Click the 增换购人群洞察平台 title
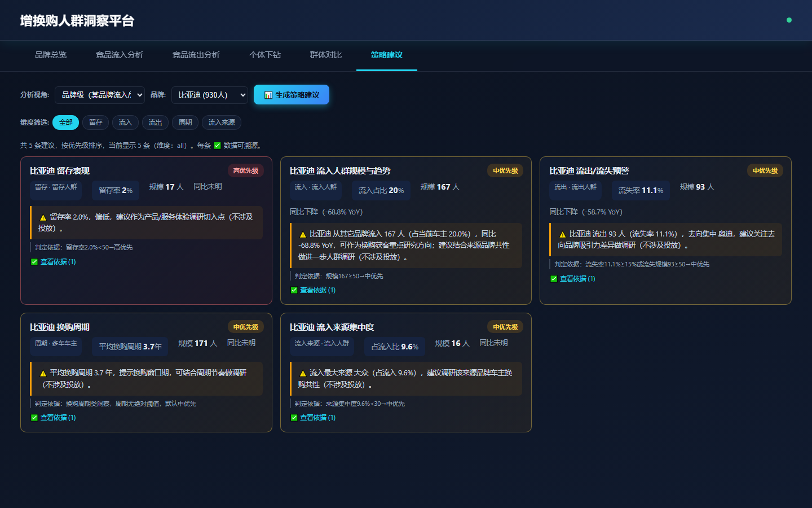 coord(77,21)
